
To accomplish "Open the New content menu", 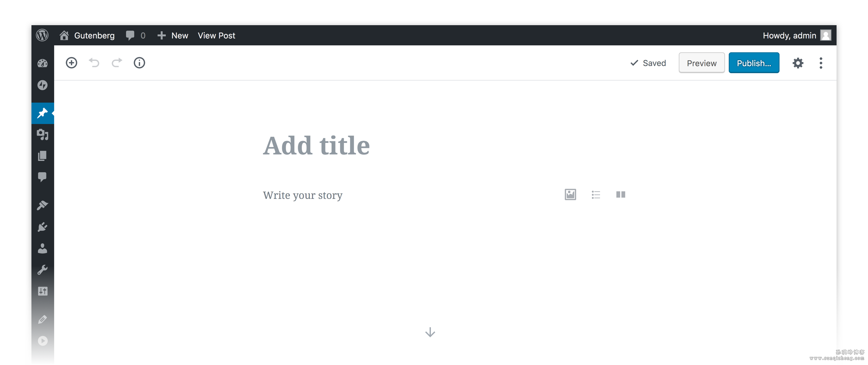I will (x=173, y=35).
